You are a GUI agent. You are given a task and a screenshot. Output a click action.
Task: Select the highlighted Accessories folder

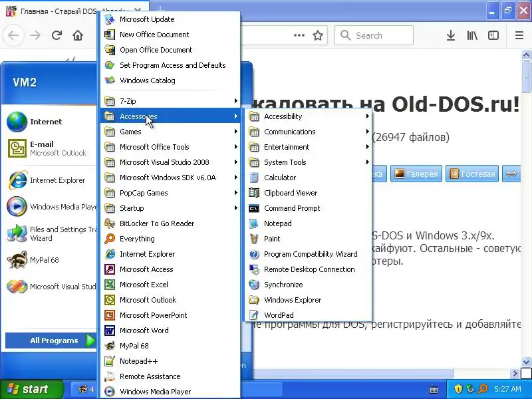[170, 116]
